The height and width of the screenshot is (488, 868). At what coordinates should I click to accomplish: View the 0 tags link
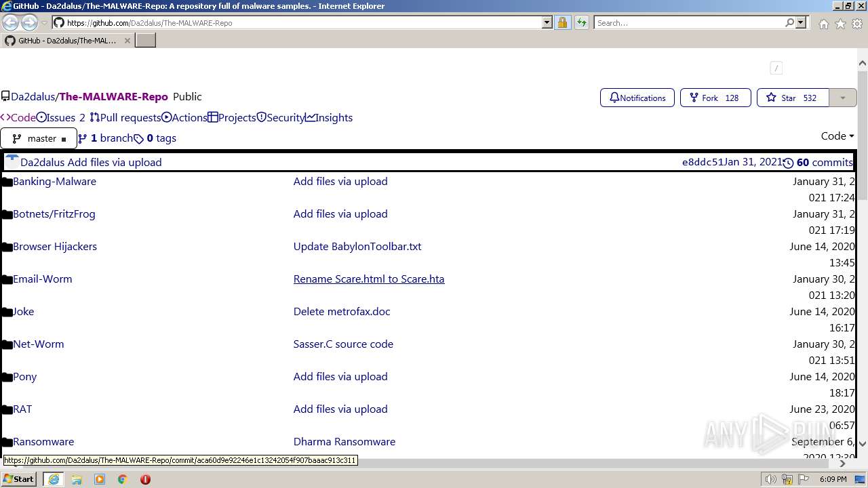click(x=155, y=138)
